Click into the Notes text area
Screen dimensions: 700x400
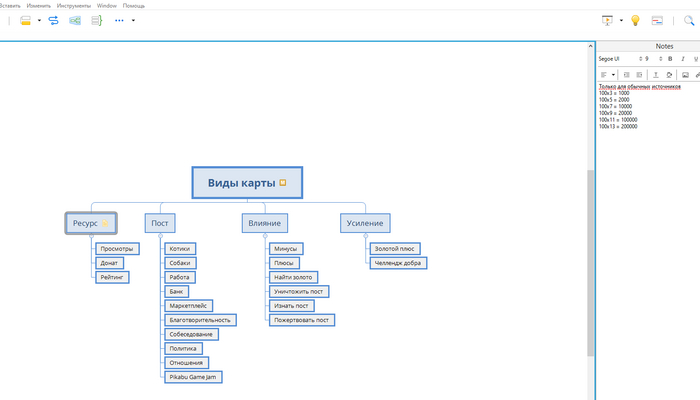point(649,241)
